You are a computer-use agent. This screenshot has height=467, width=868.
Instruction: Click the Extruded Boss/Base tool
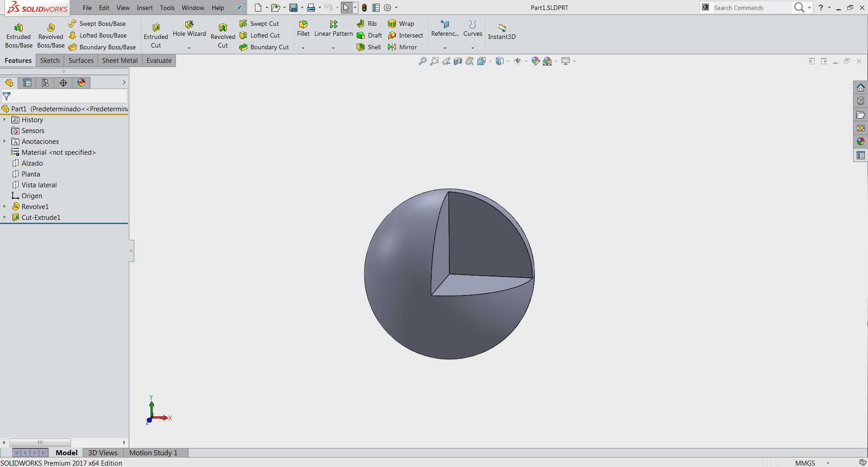(19, 35)
